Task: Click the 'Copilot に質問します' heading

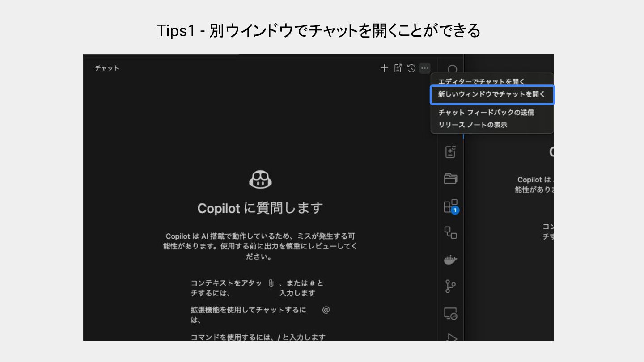Action: coord(260,208)
